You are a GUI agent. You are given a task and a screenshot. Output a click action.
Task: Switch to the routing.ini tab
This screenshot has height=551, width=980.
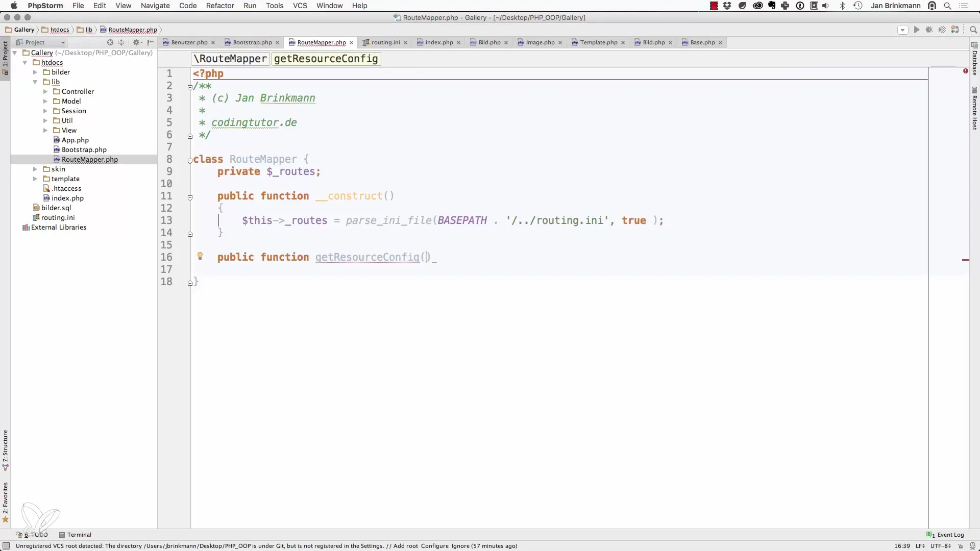tap(385, 42)
